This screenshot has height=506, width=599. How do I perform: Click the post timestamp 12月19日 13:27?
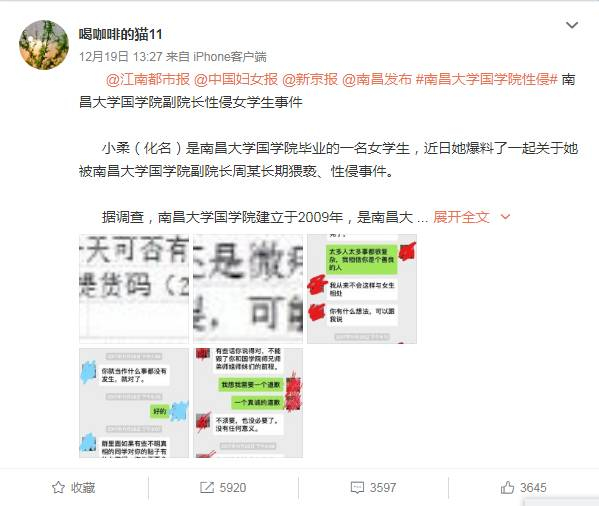pos(121,57)
